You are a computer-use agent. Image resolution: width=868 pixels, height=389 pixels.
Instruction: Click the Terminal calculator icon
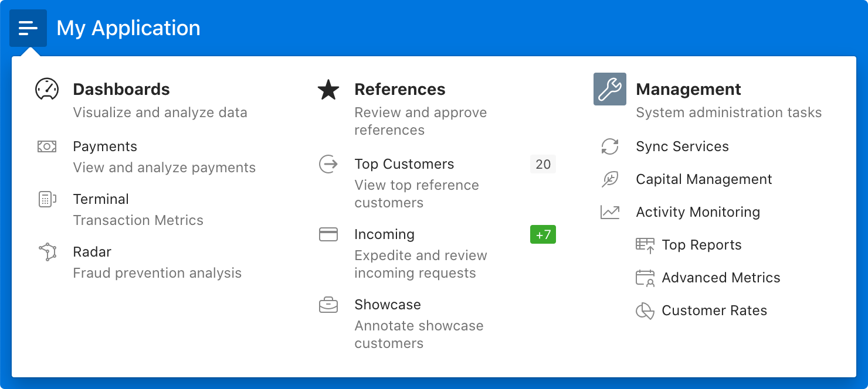point(46,199)
